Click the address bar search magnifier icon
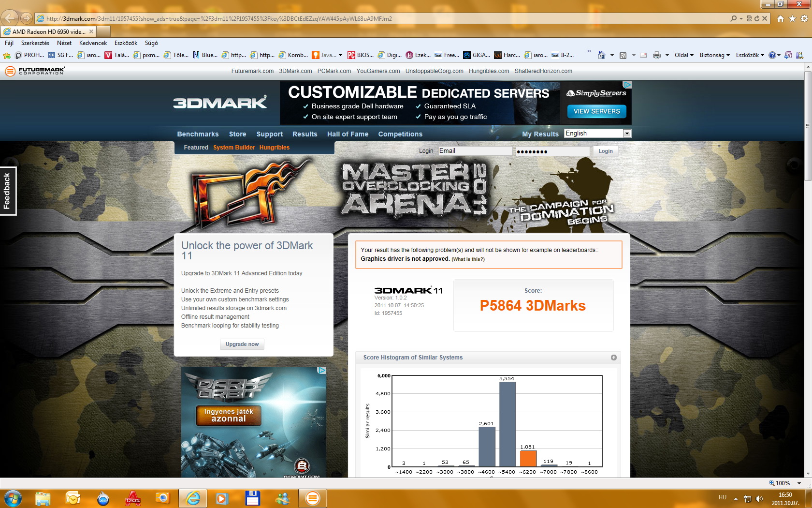 [734, 18]
